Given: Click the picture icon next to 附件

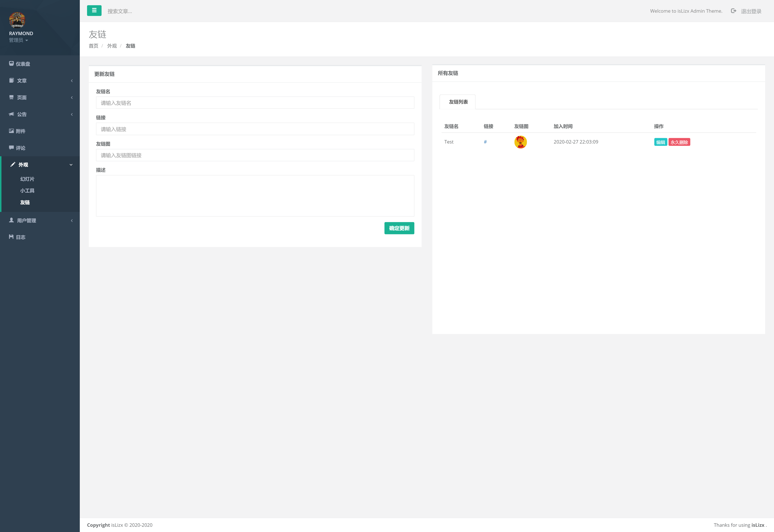Looking at the screenshot, I should pyautogui.click(x=11, y=131).
